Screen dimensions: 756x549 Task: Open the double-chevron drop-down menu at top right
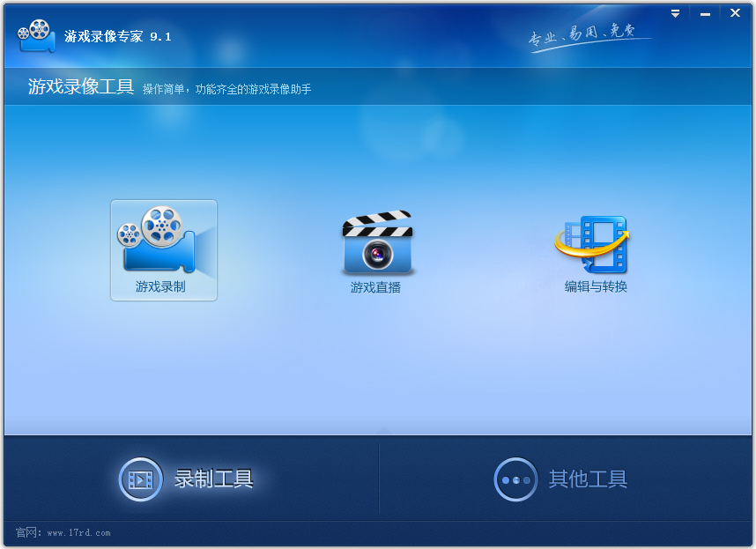pos(675,13)
